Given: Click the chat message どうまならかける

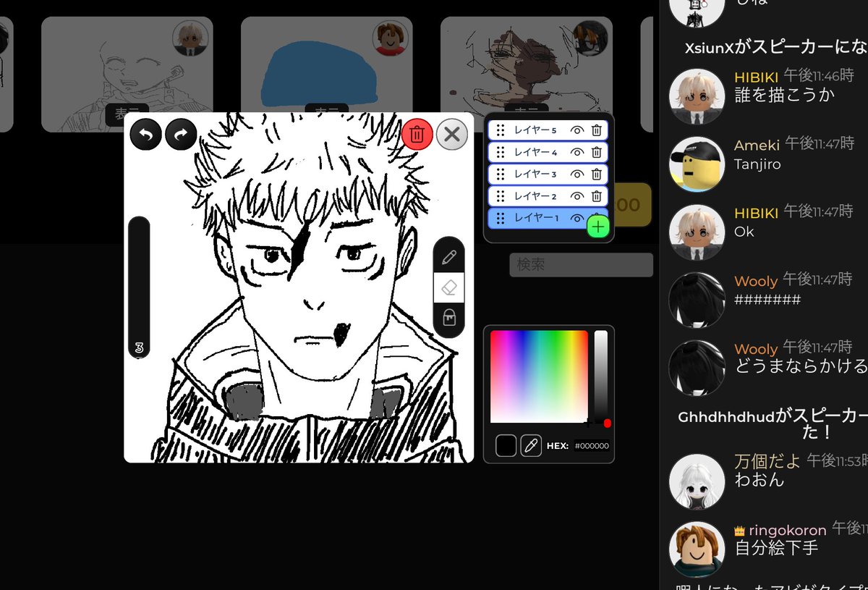Looking at the screenshot, I should (801, 367).
